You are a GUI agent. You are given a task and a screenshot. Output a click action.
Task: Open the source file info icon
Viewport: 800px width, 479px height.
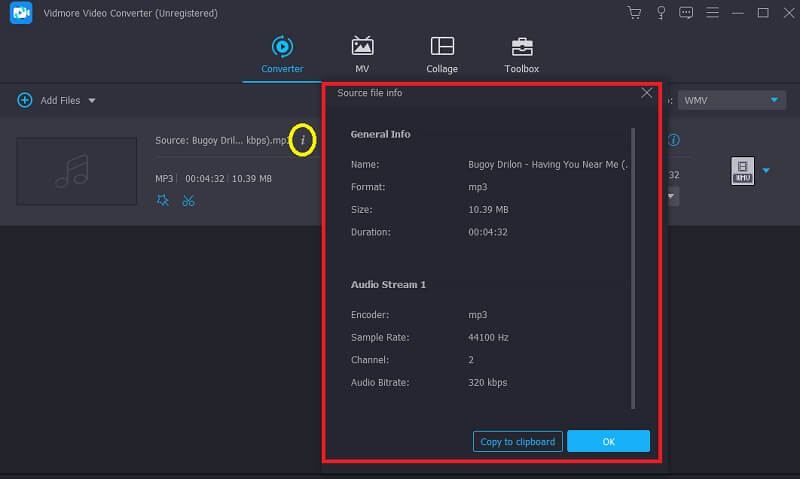(303, 140)
